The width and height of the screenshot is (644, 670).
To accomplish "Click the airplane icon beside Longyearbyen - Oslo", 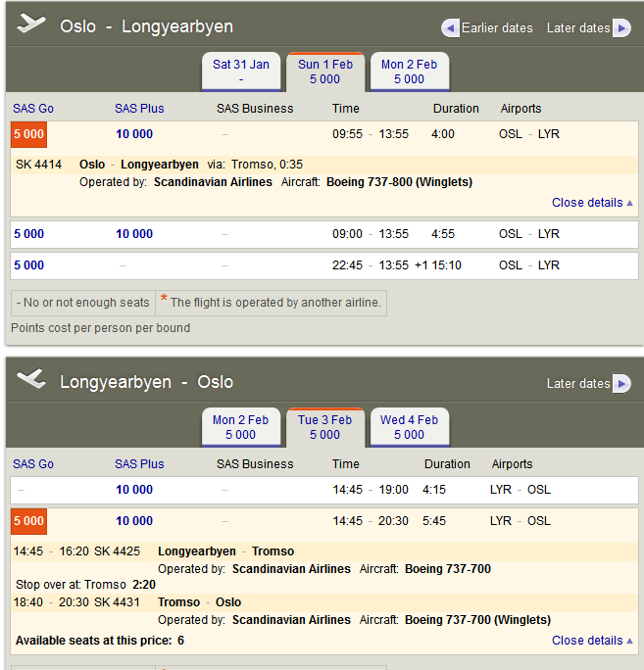I will (x=32, y=380).
